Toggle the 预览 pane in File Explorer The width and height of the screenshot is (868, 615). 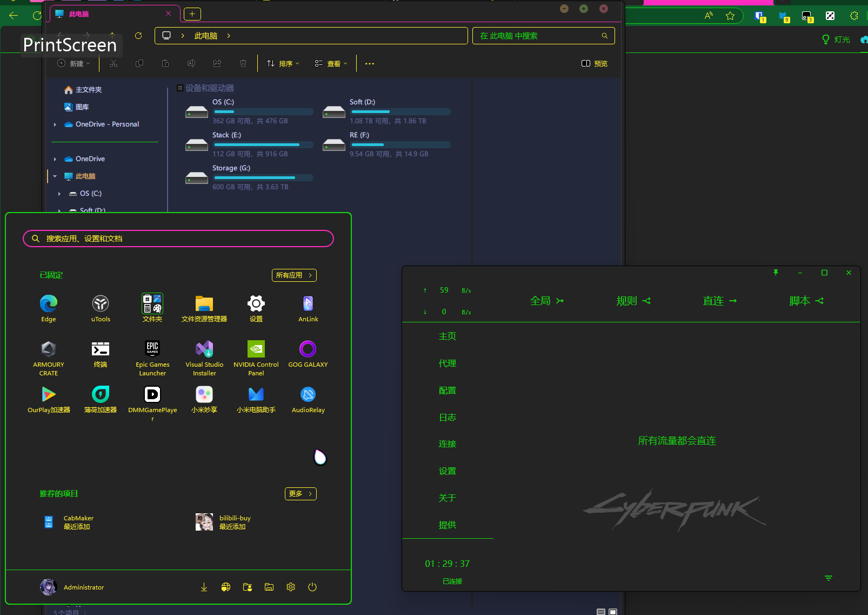595,64
